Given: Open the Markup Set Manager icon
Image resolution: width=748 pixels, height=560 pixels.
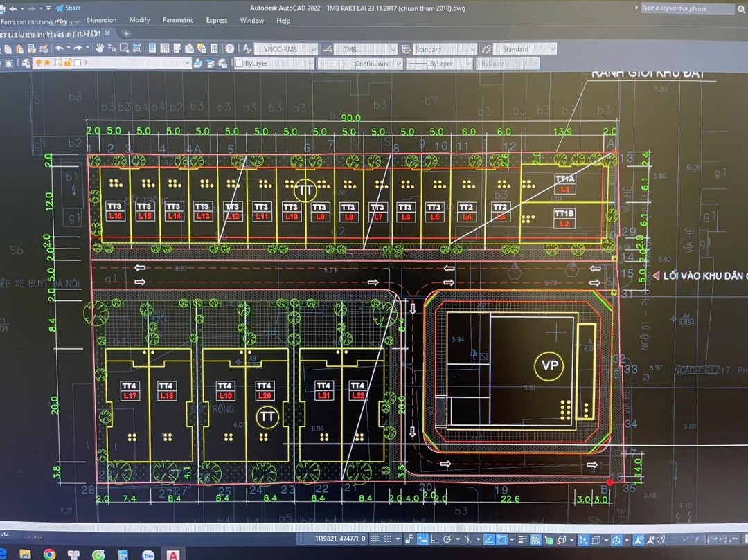Looking at the screenshot, I should (x=202, y=48).
